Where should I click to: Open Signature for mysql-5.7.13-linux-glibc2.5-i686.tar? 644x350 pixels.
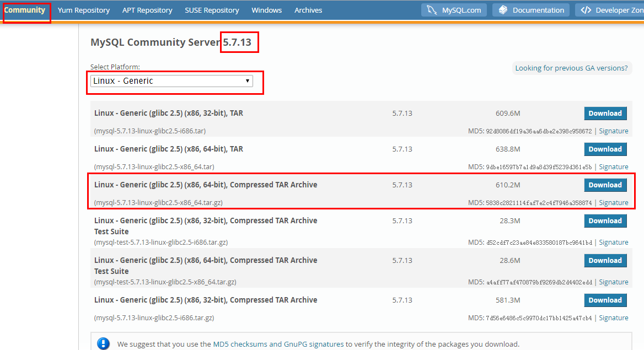[614, 131]
